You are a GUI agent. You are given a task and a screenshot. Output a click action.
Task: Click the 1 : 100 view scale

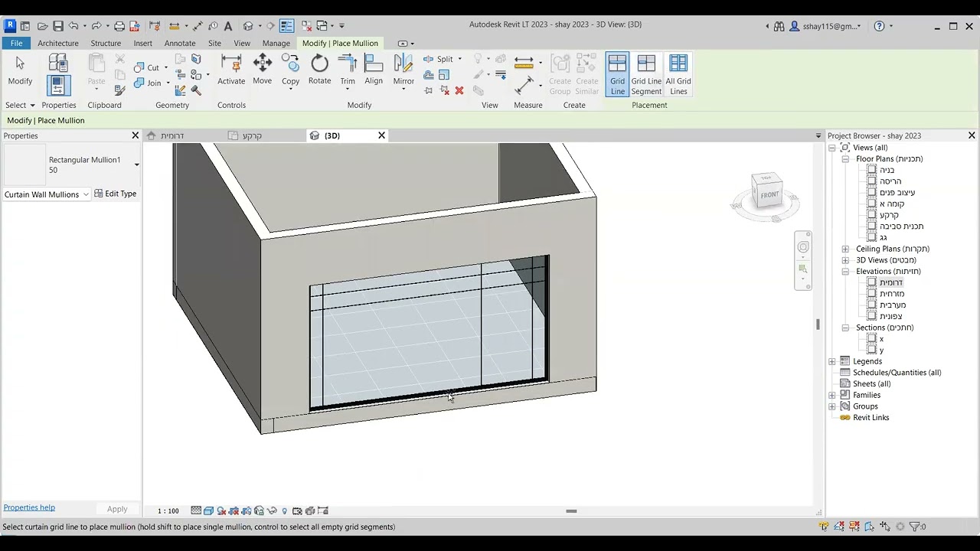pos(168,510)
